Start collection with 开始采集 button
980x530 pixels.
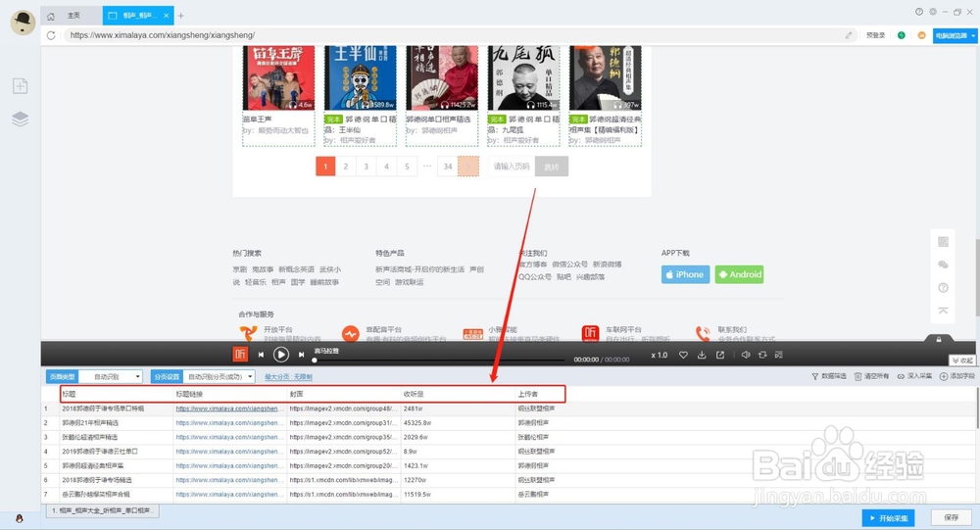click(888, 518)
